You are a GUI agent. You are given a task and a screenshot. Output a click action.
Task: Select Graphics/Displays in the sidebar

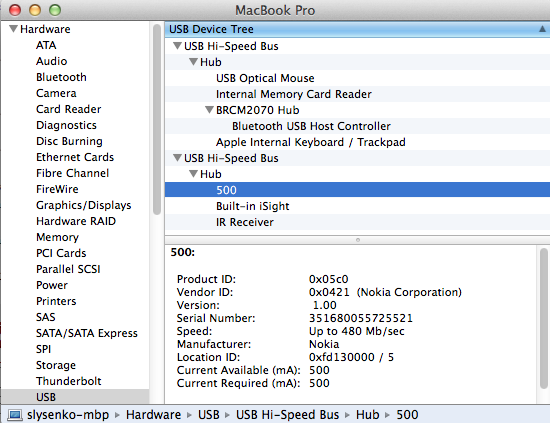tap(83, 205)
